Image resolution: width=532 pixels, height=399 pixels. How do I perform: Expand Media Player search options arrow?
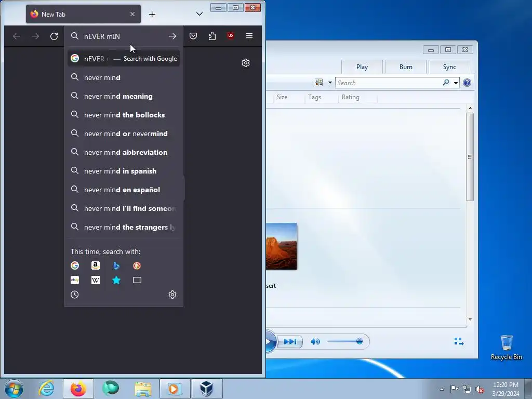(x=456, y=83)
